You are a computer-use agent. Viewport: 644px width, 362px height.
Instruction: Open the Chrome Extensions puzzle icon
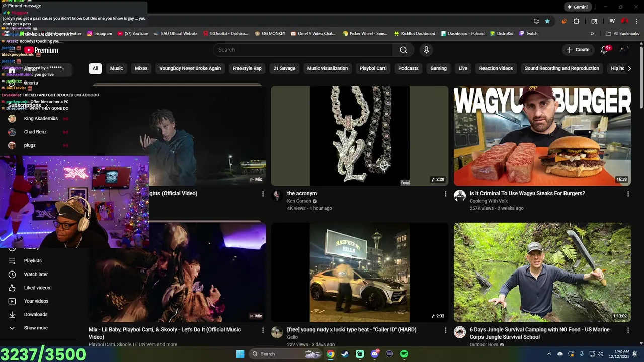pos(577,21)
